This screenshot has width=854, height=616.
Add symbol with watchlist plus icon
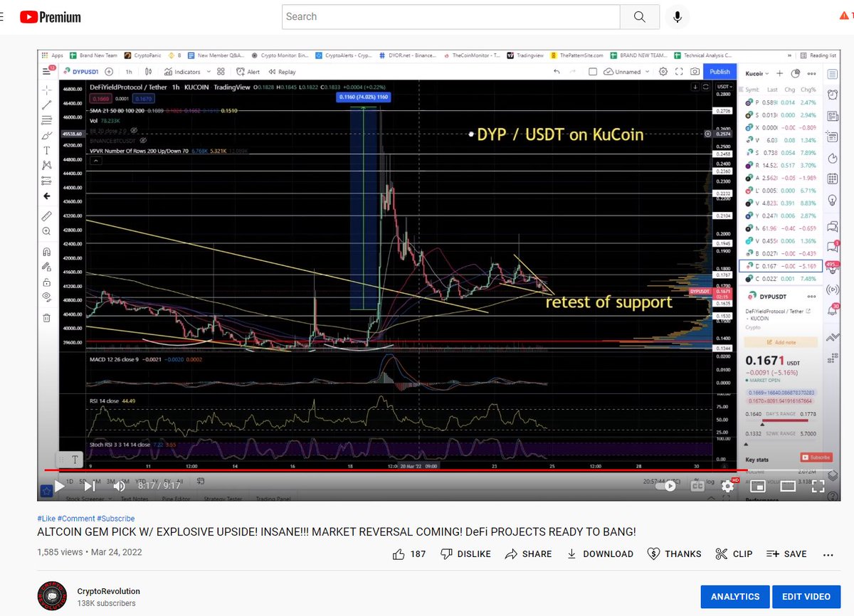tap(780, 73)
